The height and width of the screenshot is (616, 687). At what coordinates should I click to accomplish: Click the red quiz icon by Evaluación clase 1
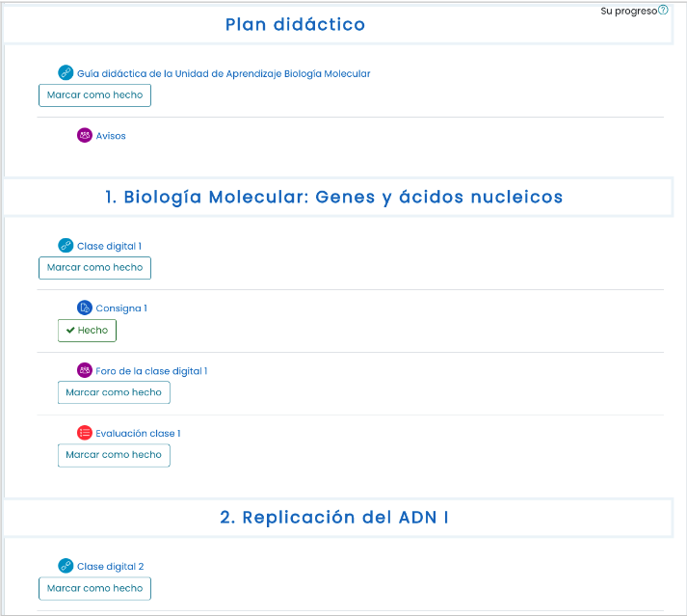tap(85, 433)
